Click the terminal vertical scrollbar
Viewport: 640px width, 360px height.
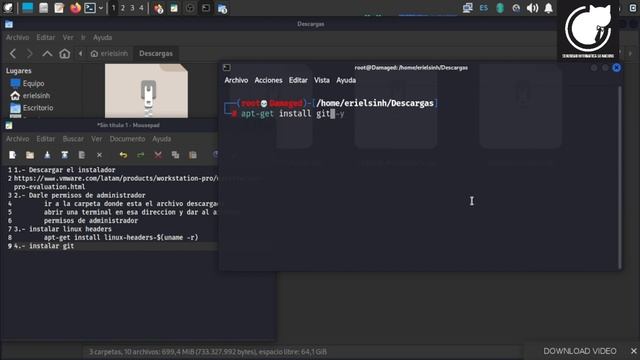pos(620,177)
